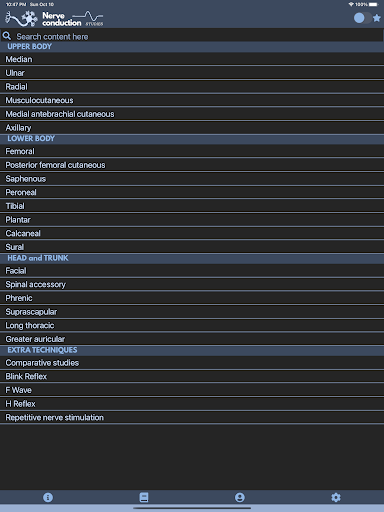This screenshot has height=512, width=384.
Task: Open the Blink Reflex entry
Action: [x=192, y=376]
